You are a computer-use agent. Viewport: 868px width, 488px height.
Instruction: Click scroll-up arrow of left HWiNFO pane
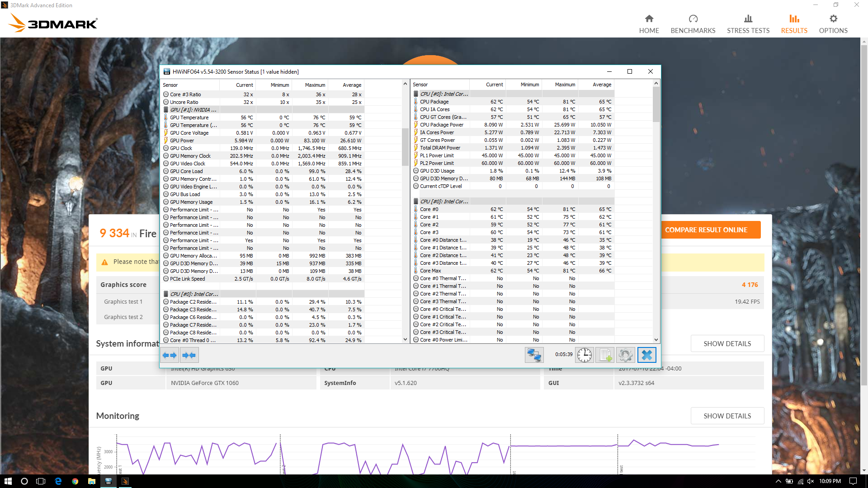click(x=405, y=84)
